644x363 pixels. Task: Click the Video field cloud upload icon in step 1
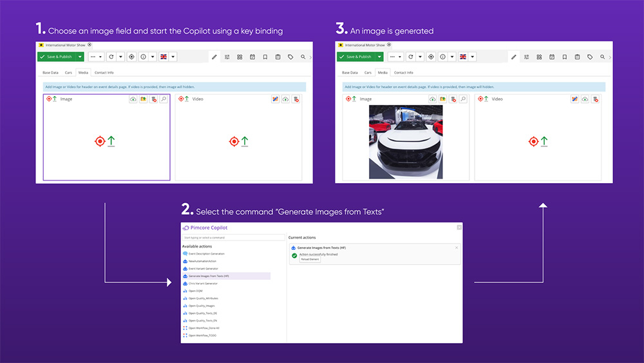click(x=285, y=99)
